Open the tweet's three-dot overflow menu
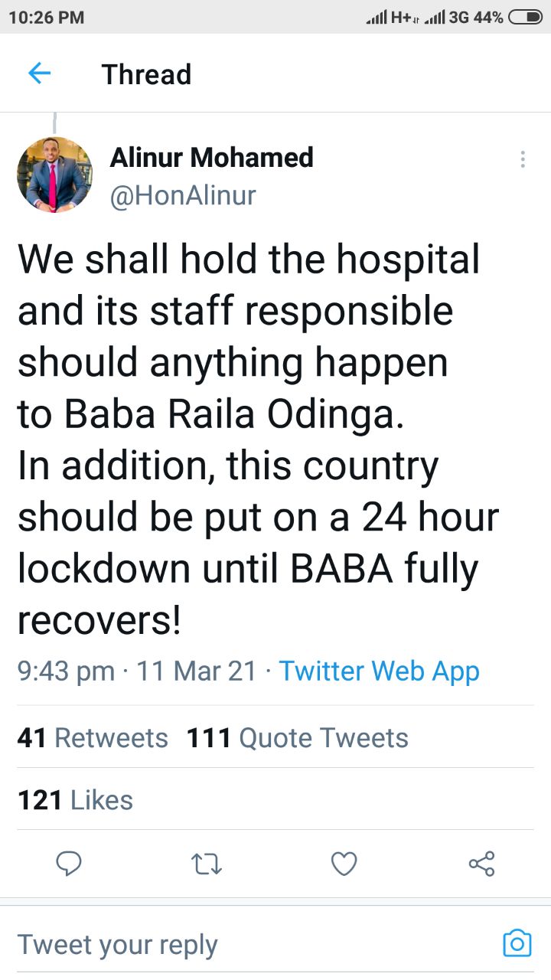The height and width of the screenshot is (980, 551). coord(523,159)
